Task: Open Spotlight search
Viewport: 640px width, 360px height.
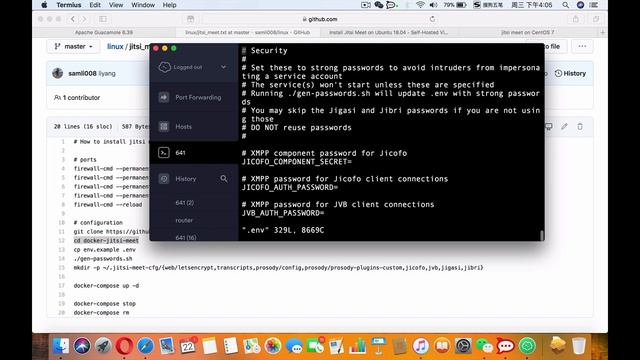Action: pos(565,5)
